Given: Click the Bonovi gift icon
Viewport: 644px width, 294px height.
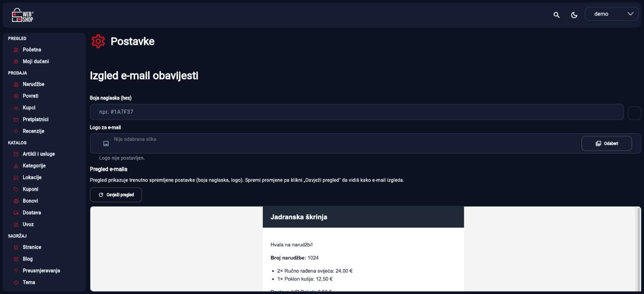Looking at the screenshot, I should (16, 201).
